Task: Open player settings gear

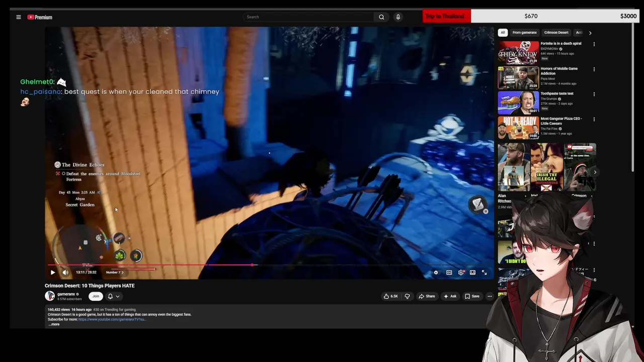Action: tap(461, 273)
